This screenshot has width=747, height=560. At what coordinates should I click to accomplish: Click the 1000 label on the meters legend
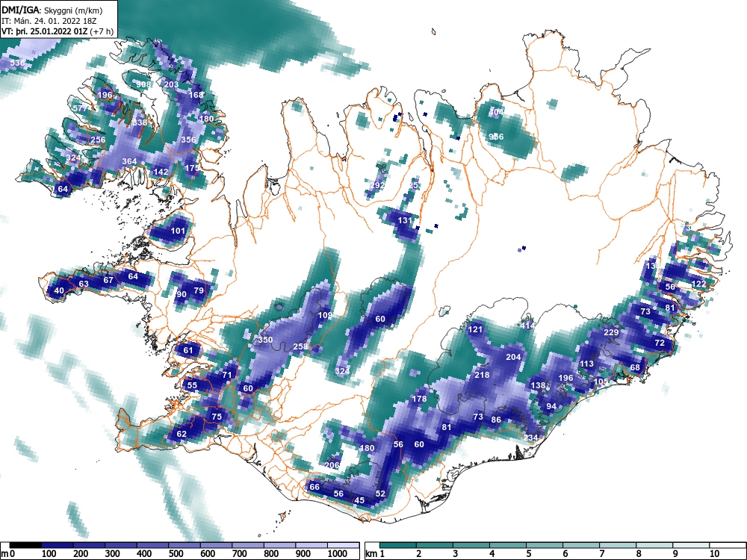(x=338, y=554)
